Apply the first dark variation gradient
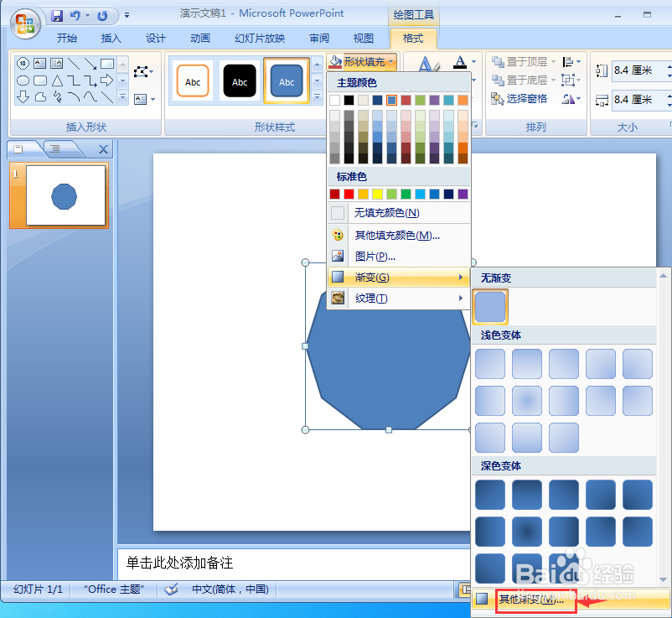672x618 pixels. [x=490, y=495]
